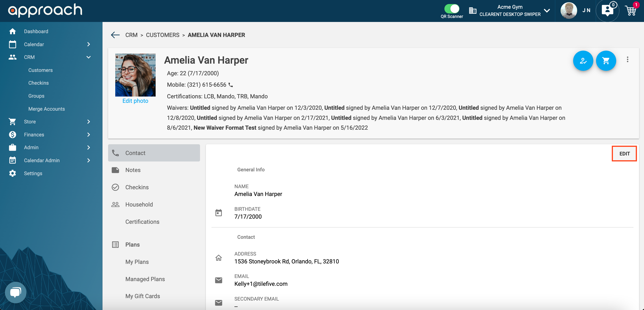Viewport: 644px width, 310px height.
Task: Click the blue check-in customer button
Action: (583, 61)
